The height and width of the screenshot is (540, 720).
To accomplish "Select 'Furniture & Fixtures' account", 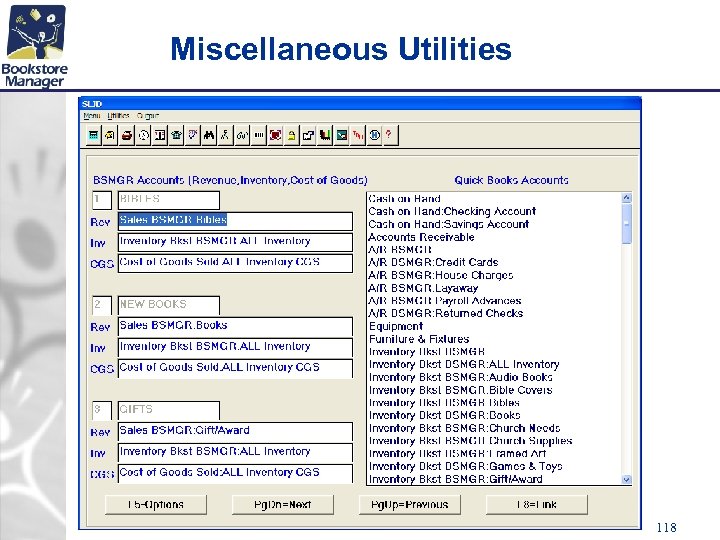I will (419, 339).
